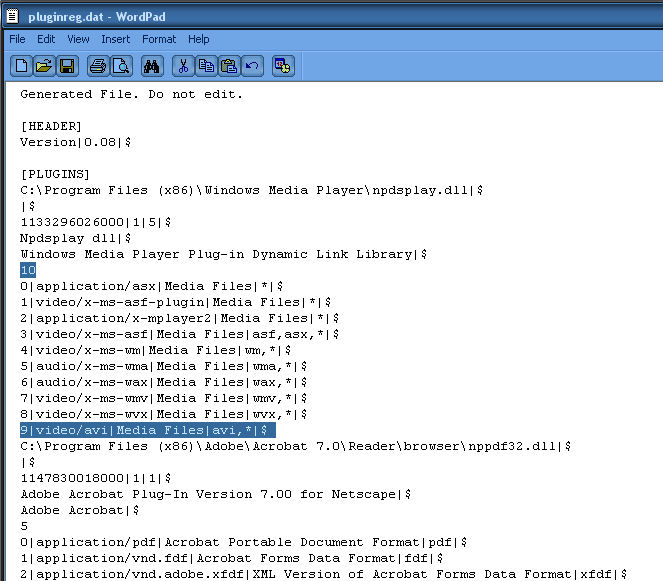Click the 'Generated File. Do not edit.' line
The image size is (663, 581).
coord(132,94)
